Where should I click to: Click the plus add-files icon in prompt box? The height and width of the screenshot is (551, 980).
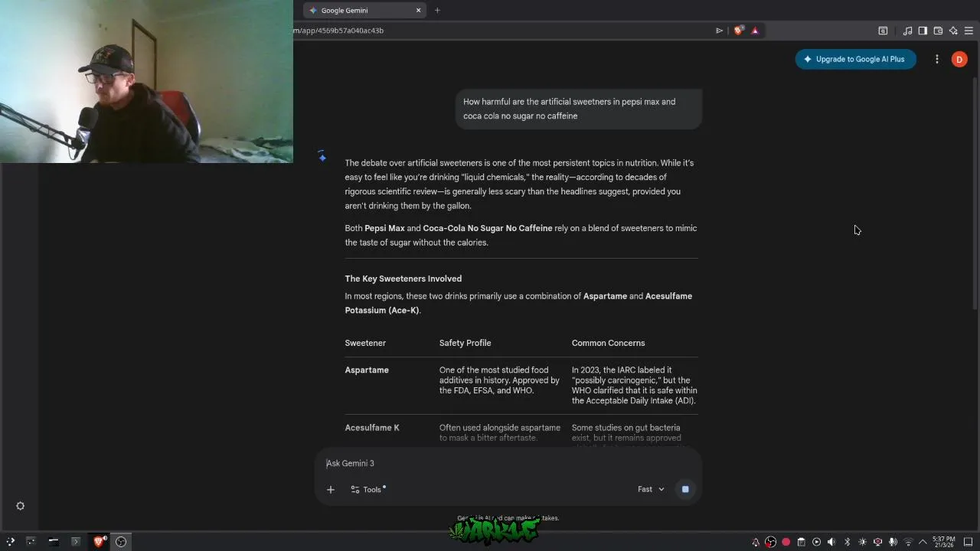(331, 490)
